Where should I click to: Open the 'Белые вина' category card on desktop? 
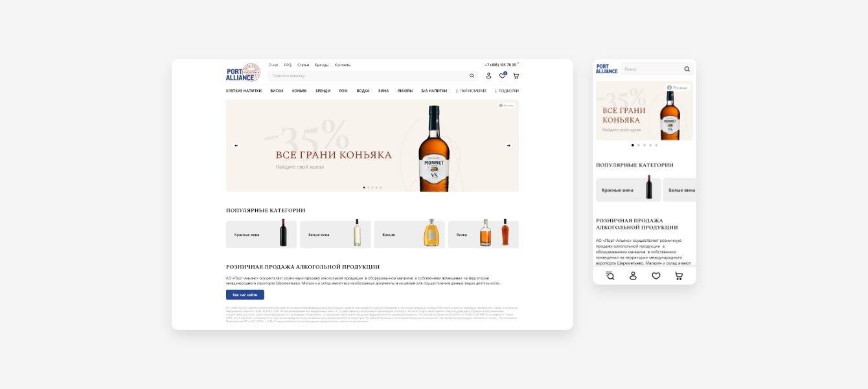pos(335,235)
